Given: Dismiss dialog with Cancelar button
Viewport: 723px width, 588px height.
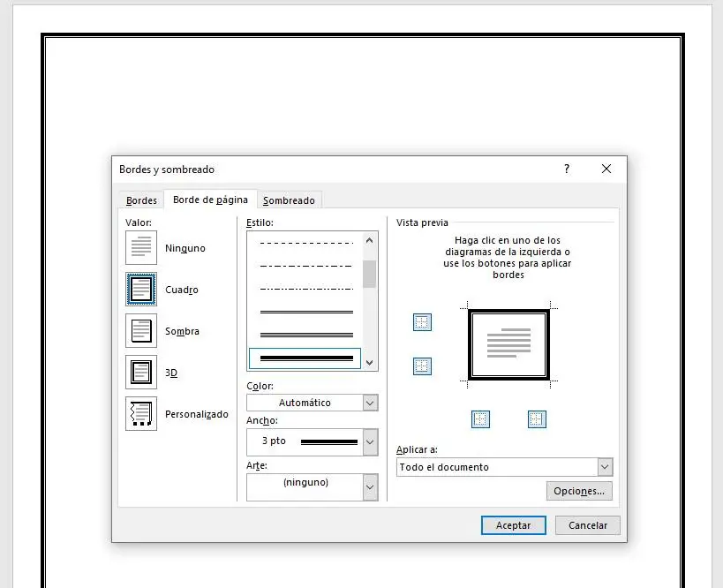Looking at the screenshot, I should [x=587, y=525].
